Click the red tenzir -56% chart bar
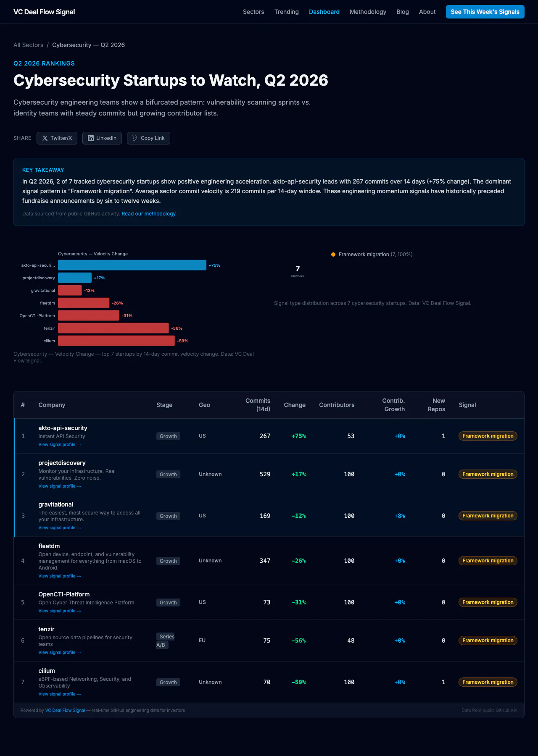 coord(113,328)
